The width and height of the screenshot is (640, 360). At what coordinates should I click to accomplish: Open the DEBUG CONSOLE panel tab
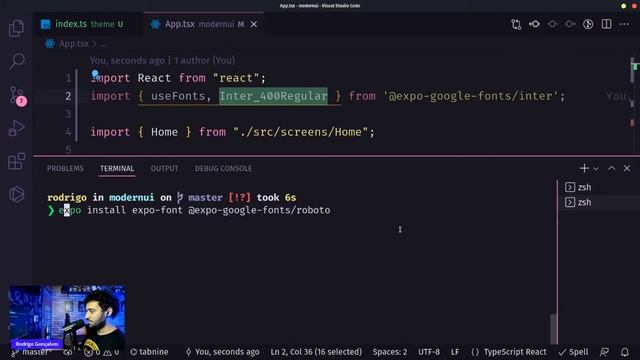click(223, 169)
